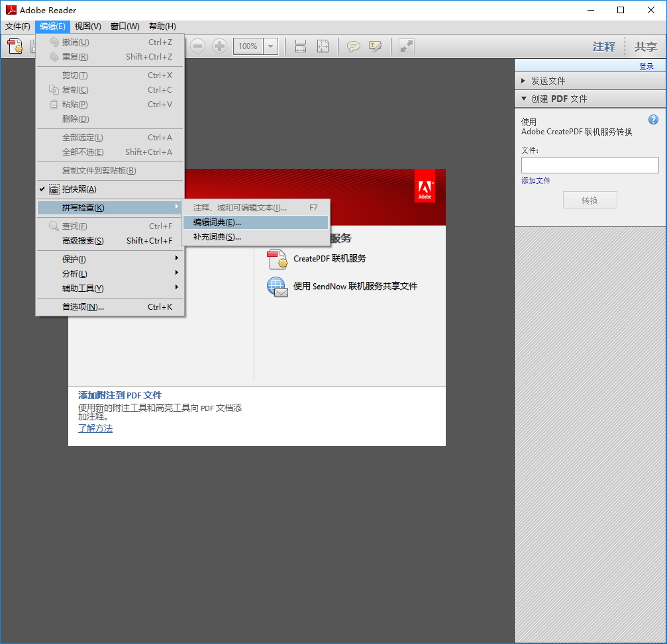Select 复制文件到剪贴板(B) menu entry
This screenshot has width=667, height=644.
tap(110, 171)
